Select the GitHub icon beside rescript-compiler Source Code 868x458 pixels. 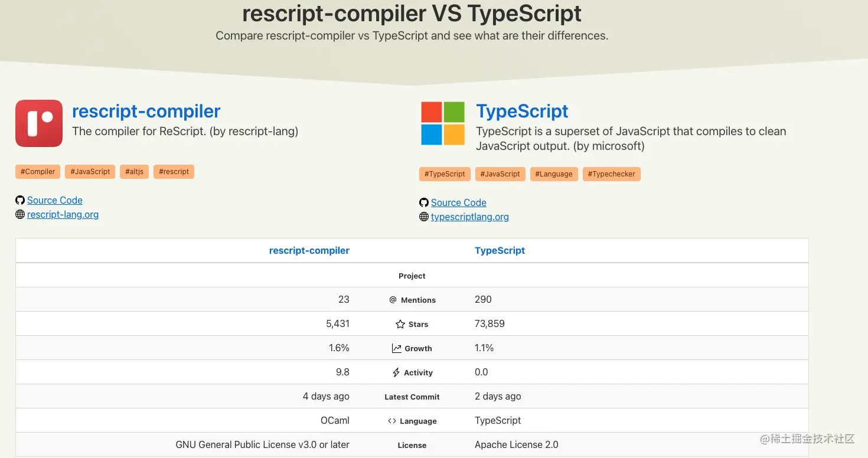[x=20, y=200]
